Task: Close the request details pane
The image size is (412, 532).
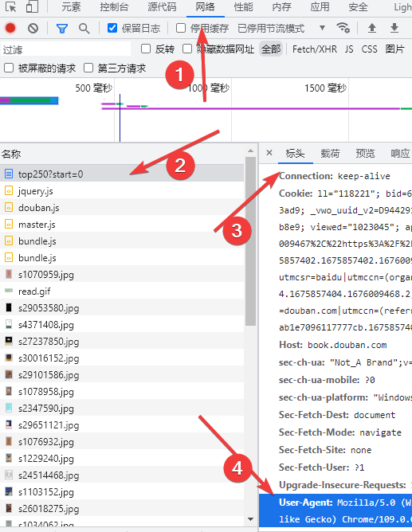Action: (x=269, y=153)
